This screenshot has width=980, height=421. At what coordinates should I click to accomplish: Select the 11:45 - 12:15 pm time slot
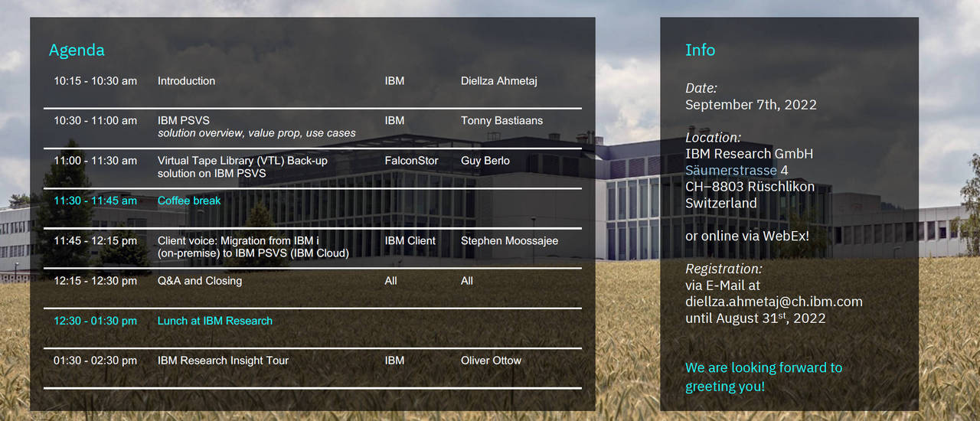click(x=95, y=240)
